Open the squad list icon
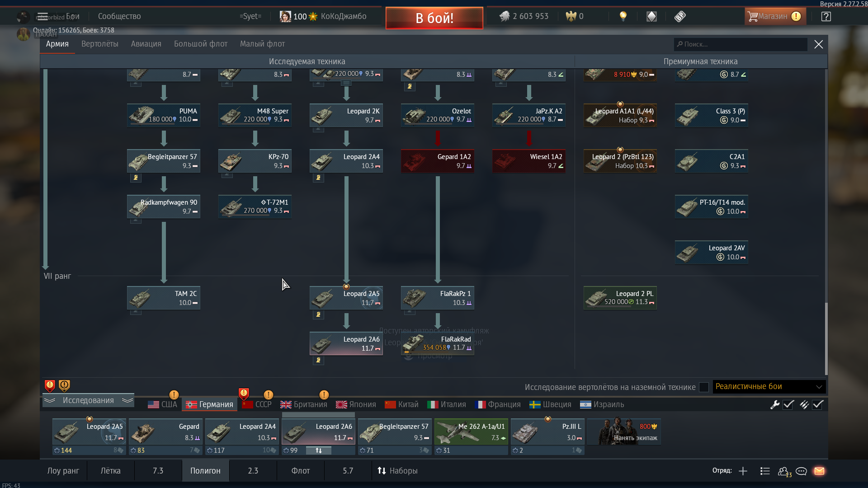 (x=765, y=471)
